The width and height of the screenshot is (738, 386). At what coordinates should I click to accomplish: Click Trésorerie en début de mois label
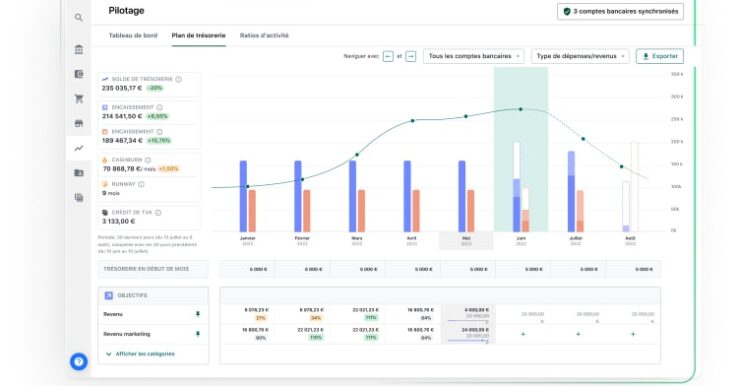pyautogui.click(x=146, y=269)
